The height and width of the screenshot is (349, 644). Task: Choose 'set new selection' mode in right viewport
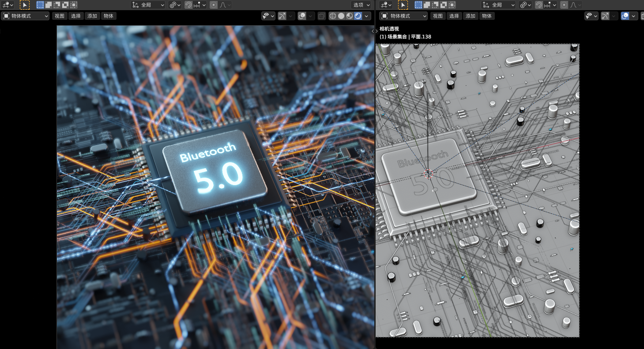(x=418, y=5)
